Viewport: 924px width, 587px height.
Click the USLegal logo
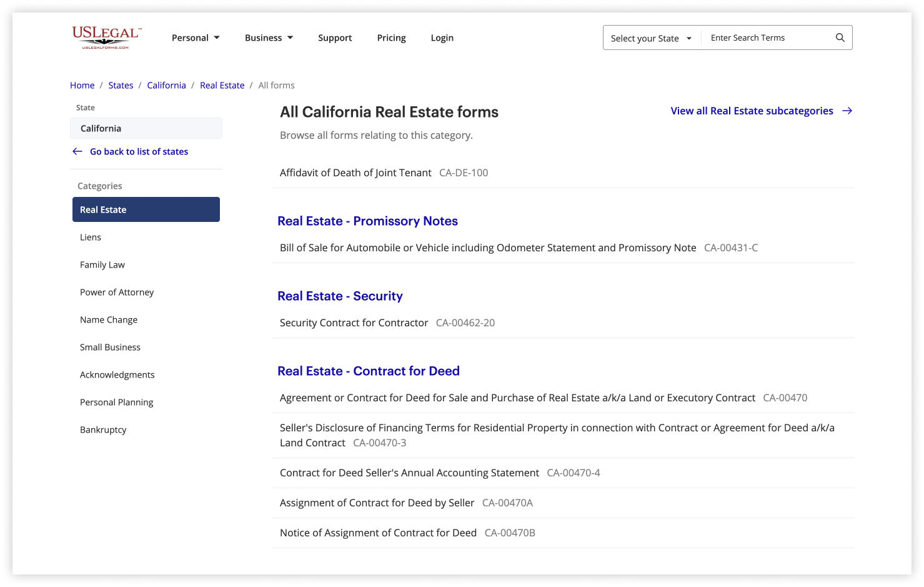pos(106,36)
